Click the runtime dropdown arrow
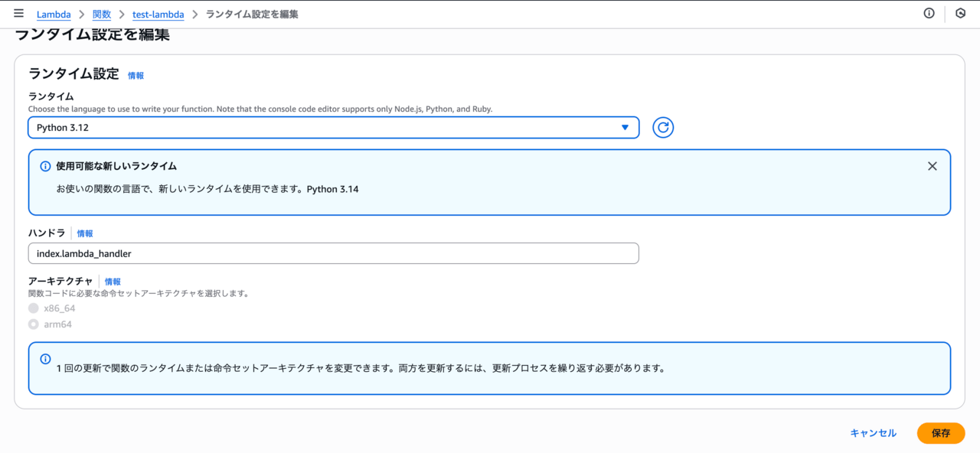Image resolution: width=980 pixels, height=453 pixels. pos(625,128)
